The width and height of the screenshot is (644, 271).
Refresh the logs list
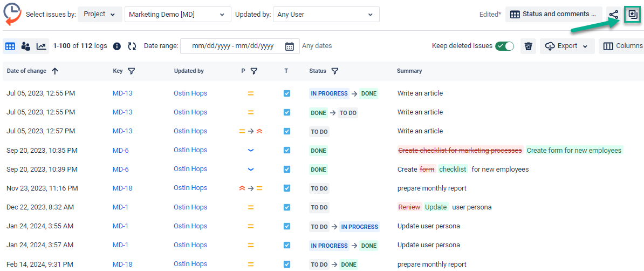point(132,46)
